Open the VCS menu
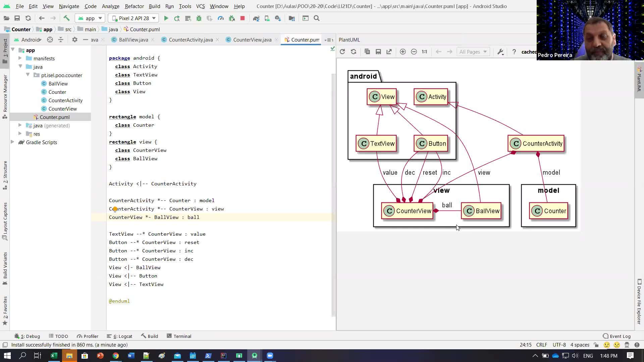The width and height of the screenshot is (644, 362). point(200,6)
